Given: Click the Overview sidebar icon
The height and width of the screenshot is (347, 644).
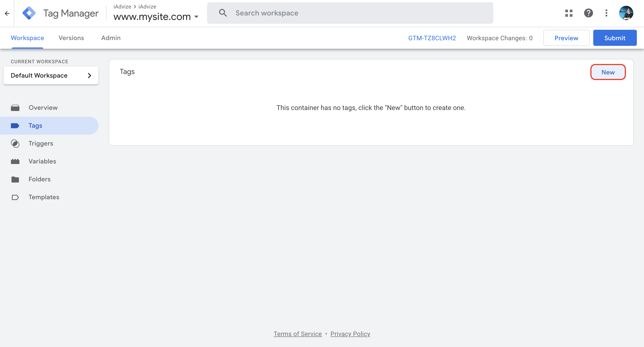Looking at the screenshot, I should tap(15, 108).
